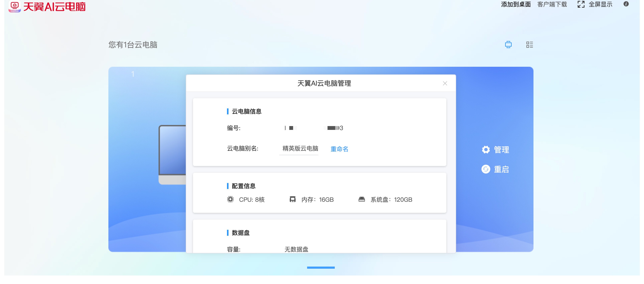Click the 系统盘: 120GB text
Screen dimensions: 644x284
391,199
